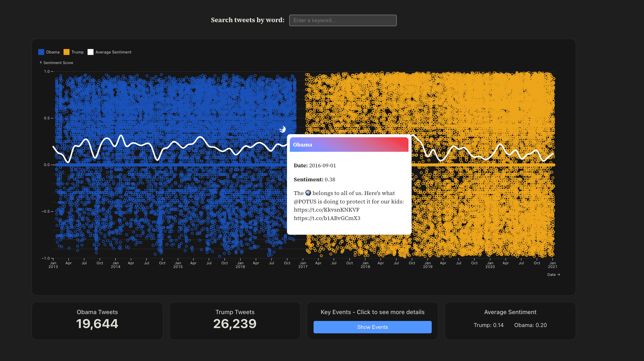This screenshot has height=361, width=644.
Task: Click the Jan 2017 x-axis tick label
Action: (x=303, y=265)
